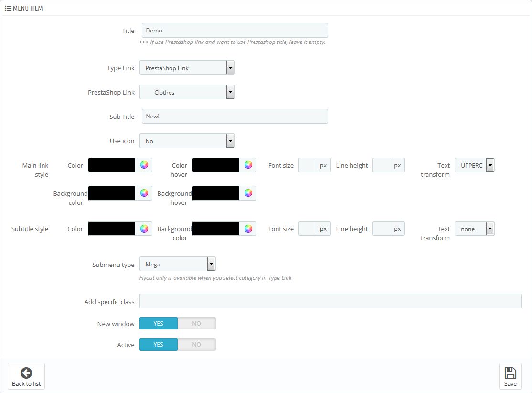Open color wheel for Main link Background color
This screenshot has height=393, width=532.
[x=144, y=193]
